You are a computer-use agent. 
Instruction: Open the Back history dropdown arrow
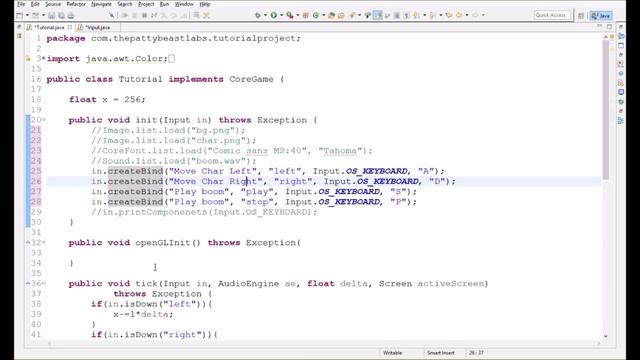[467, 15]
